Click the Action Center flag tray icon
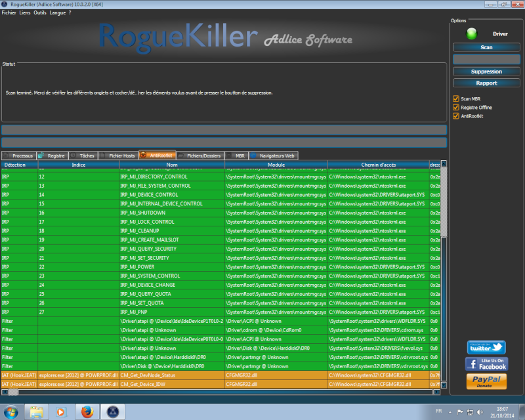Screen dimensions: 525x420 [x=460, y=411]
